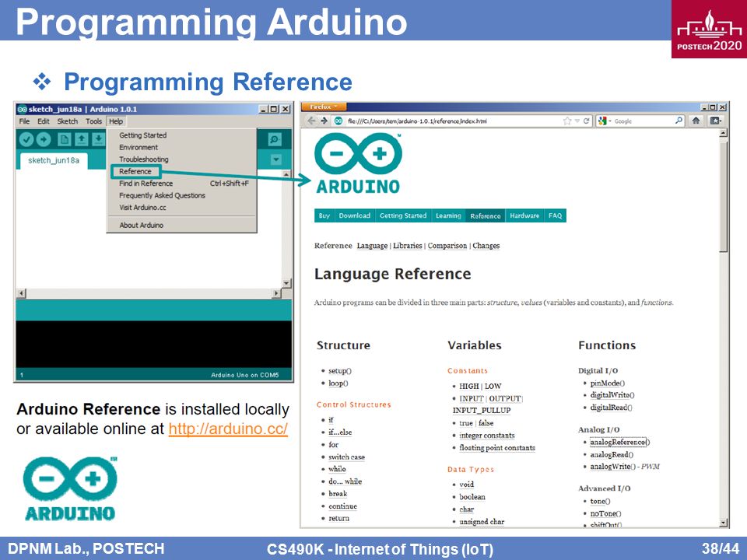Click the bookmarks icon right of home
This screenshot has height=560, width=747.
(x=716, y=121)
